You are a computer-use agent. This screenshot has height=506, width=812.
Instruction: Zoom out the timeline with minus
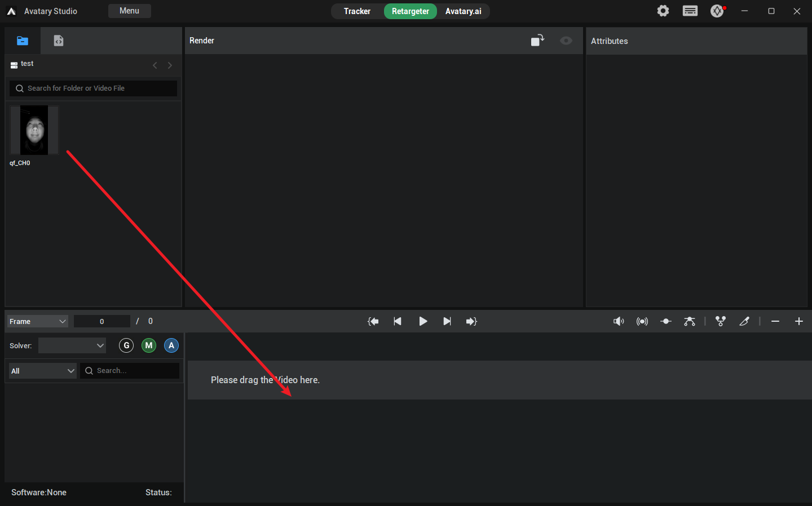[775, 321]
